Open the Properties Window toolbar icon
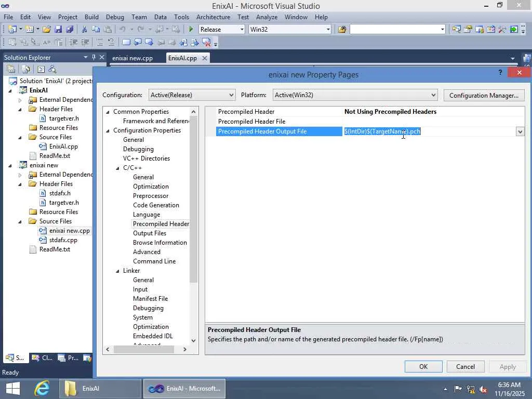Image resolution: width=532 pixels, height=399 pixels. point(468,30)
